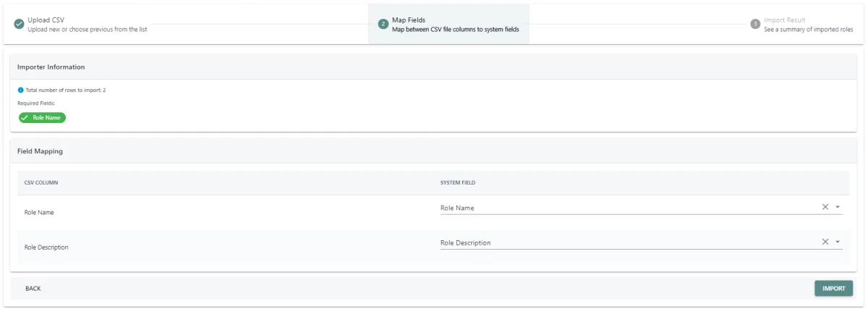Click the green Role Name required field chip
868x309 pixels.
pyautogui.click(x=42, y=117)
